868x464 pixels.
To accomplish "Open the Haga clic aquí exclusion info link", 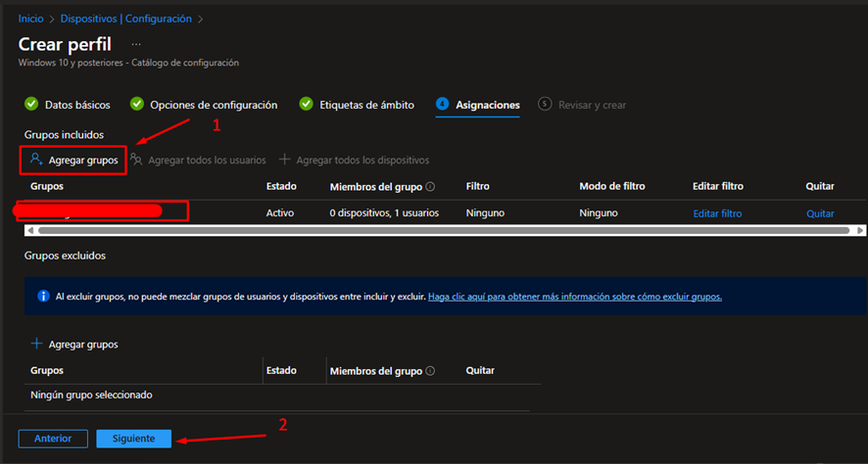I will 574,297.
